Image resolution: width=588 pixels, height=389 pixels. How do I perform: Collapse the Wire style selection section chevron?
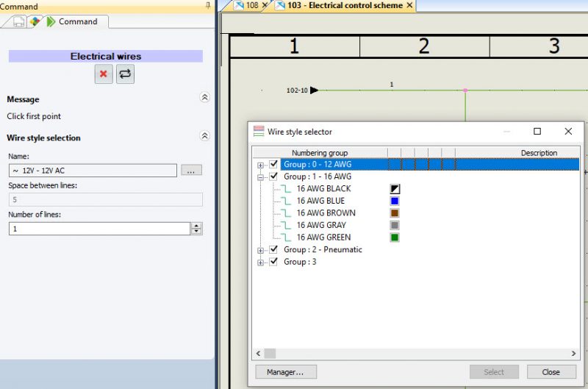205,137
